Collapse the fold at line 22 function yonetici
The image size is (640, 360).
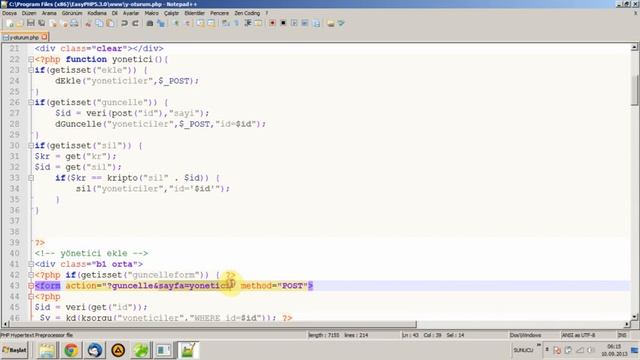31,60
